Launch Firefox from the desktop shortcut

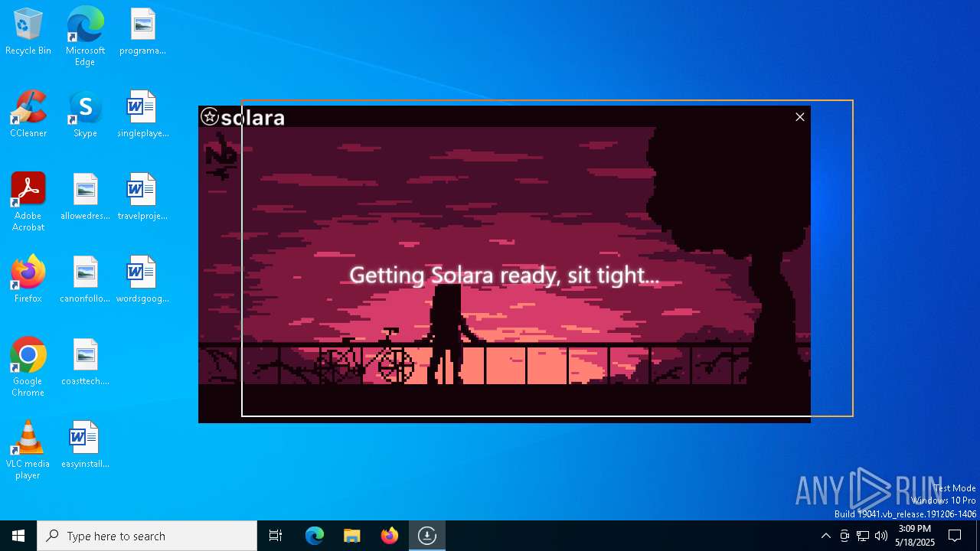[x=28, y=280]
